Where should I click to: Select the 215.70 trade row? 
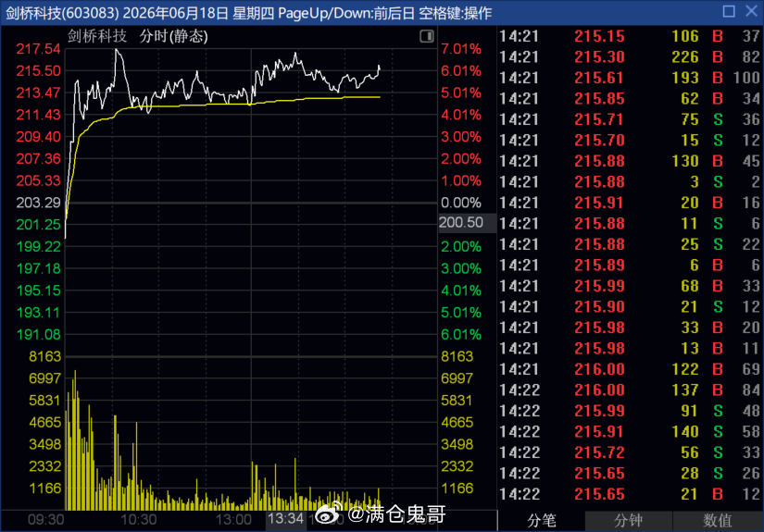(x=630, y=141)
